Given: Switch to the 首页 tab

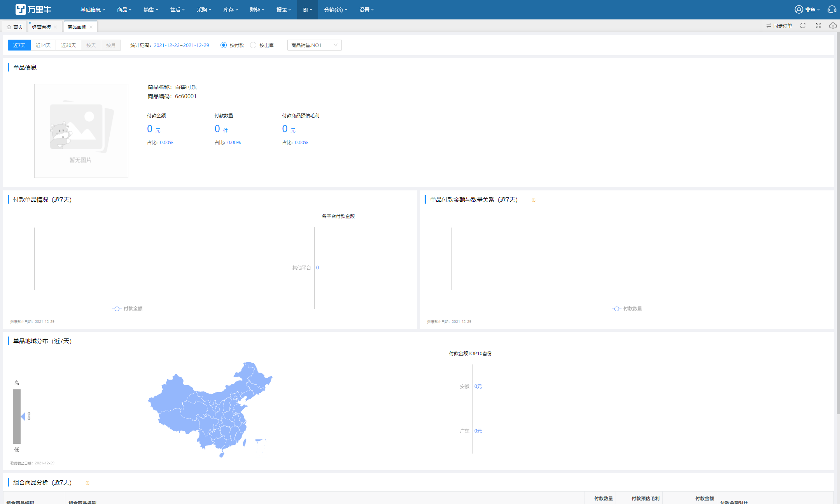Looking at the screenshot, I should [x=15, y=27].
